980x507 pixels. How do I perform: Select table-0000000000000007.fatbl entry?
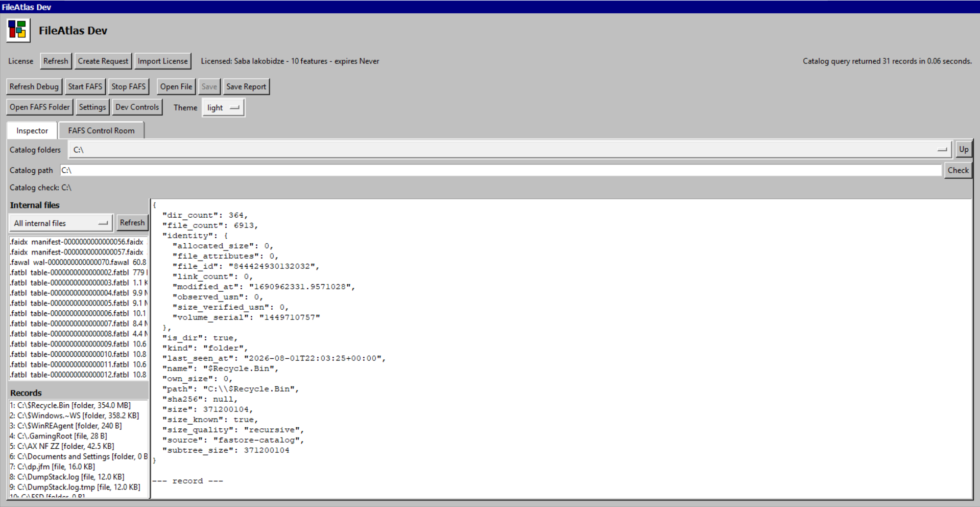(79, 324)
